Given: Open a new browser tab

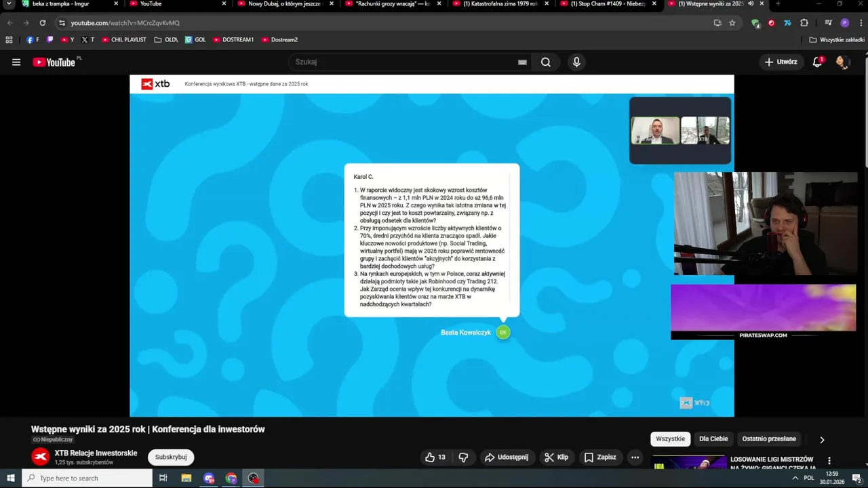Looking at the screenshot, I should pyautogui.click(x=778, y=4).
